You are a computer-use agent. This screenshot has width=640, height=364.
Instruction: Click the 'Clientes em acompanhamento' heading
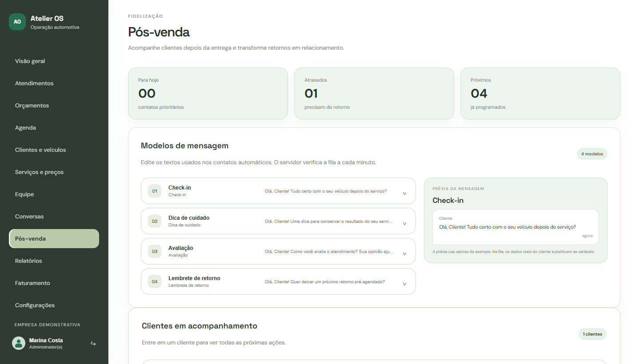[200, 326]
